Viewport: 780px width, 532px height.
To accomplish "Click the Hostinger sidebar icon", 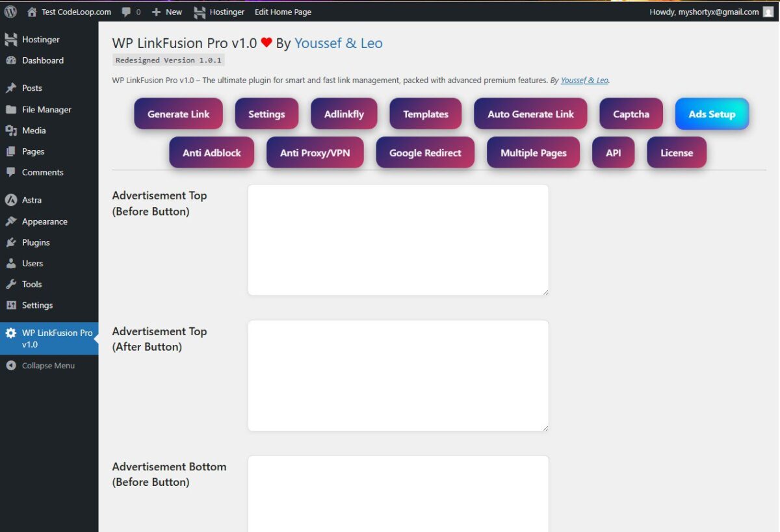I will (x=11, y=40).
